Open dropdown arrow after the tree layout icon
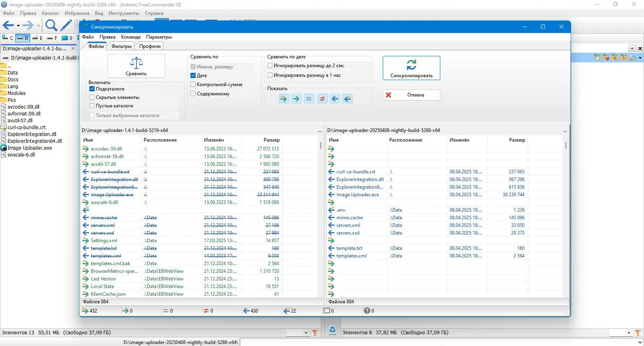Viewport: 644px width, 346px height. coord(640,58)
